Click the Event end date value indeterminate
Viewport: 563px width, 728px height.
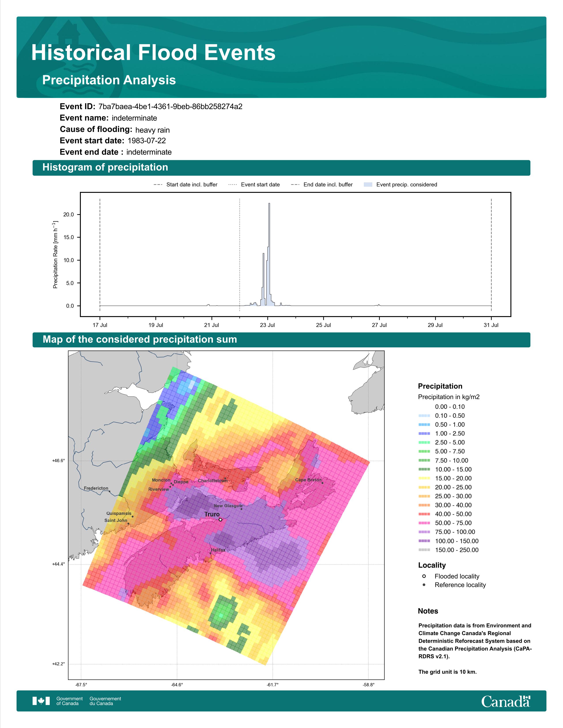(x=149, y=152)
